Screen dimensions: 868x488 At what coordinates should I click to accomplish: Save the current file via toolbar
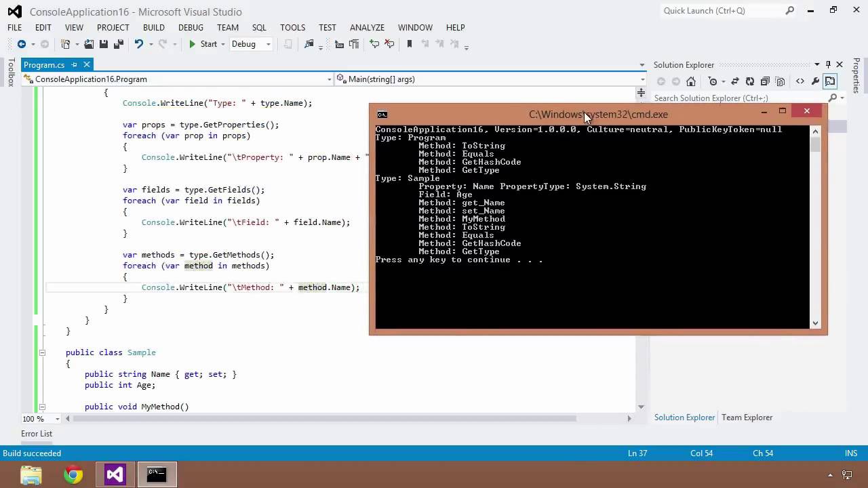click(x=104, y=44)
